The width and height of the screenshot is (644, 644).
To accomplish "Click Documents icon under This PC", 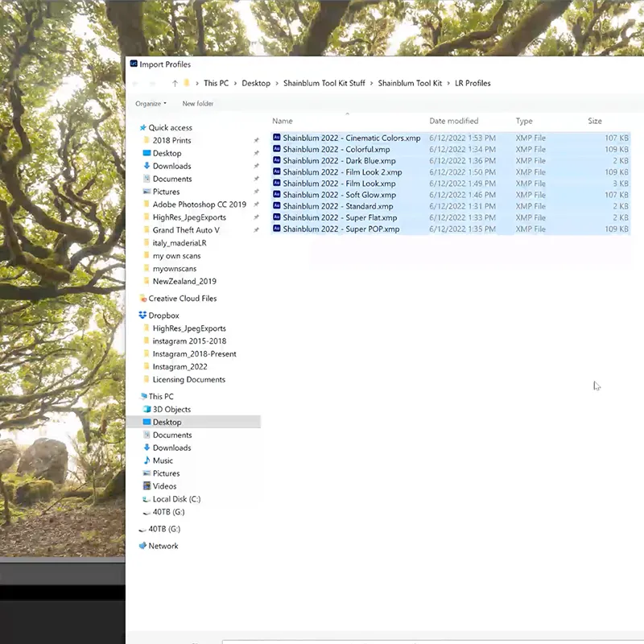I will 147,435.
